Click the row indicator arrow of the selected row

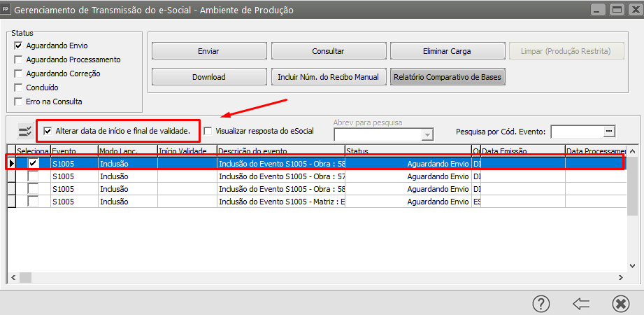(x=11, y=164)
